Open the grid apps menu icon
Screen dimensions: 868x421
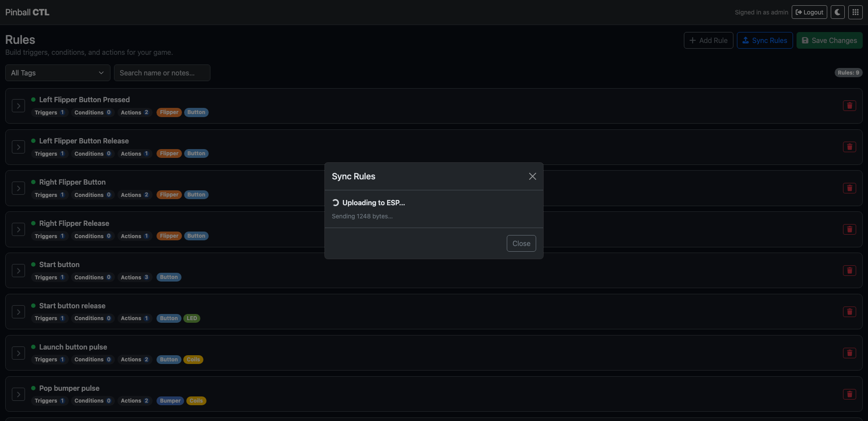coord(855,12)
